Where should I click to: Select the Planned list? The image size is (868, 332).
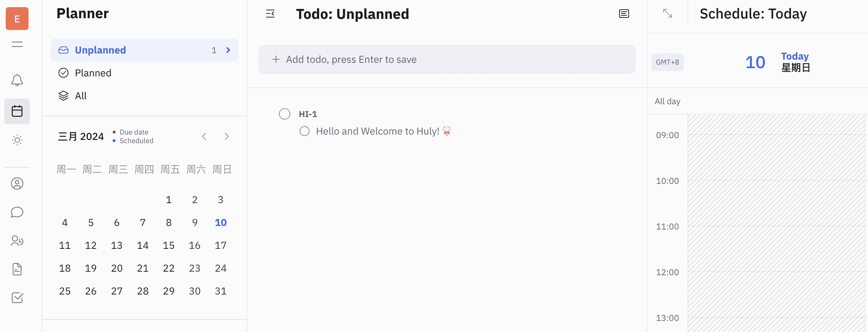(93, 73)
